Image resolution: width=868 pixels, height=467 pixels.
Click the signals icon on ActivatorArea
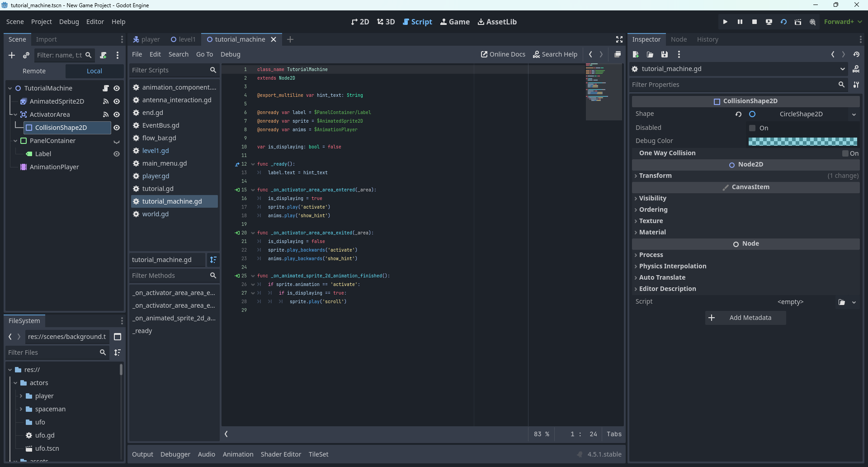click(x=105, y=114)
